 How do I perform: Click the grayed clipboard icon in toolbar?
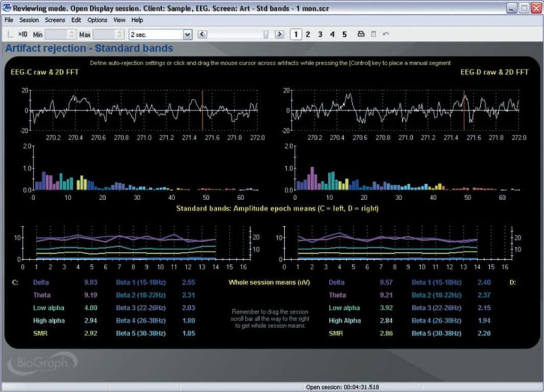click(373, 34)
